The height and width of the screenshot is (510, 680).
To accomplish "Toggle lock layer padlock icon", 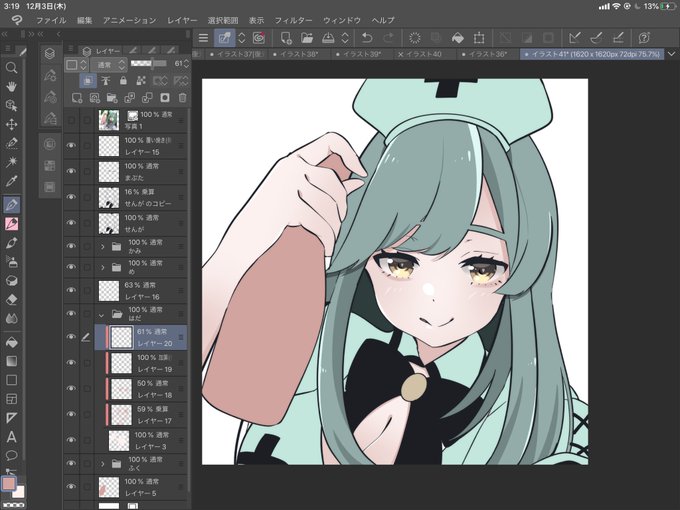I will pyautogui.click(x=123, y=81).
